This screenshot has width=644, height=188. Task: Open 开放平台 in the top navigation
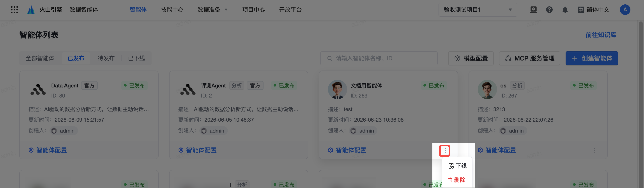pyautogui.click(x=290, y=10)
